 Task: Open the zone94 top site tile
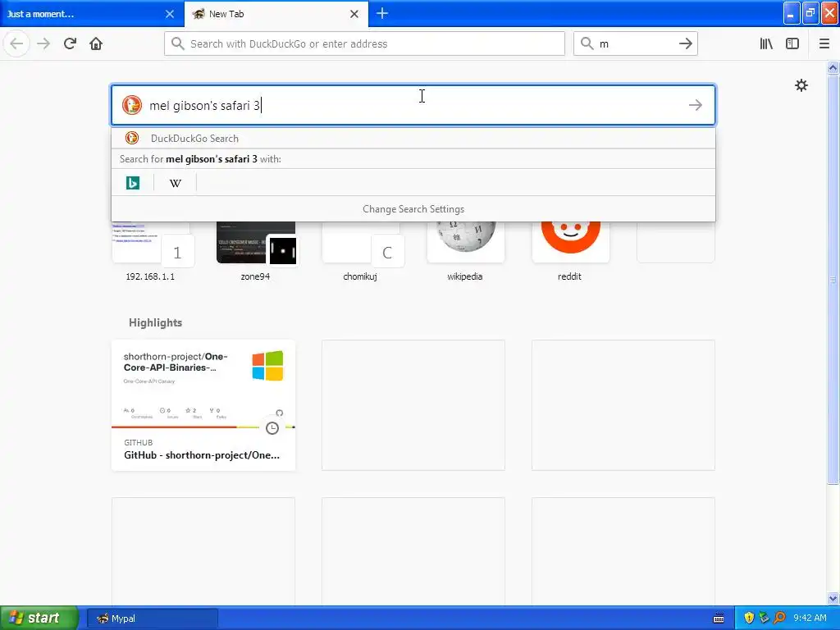256,251
